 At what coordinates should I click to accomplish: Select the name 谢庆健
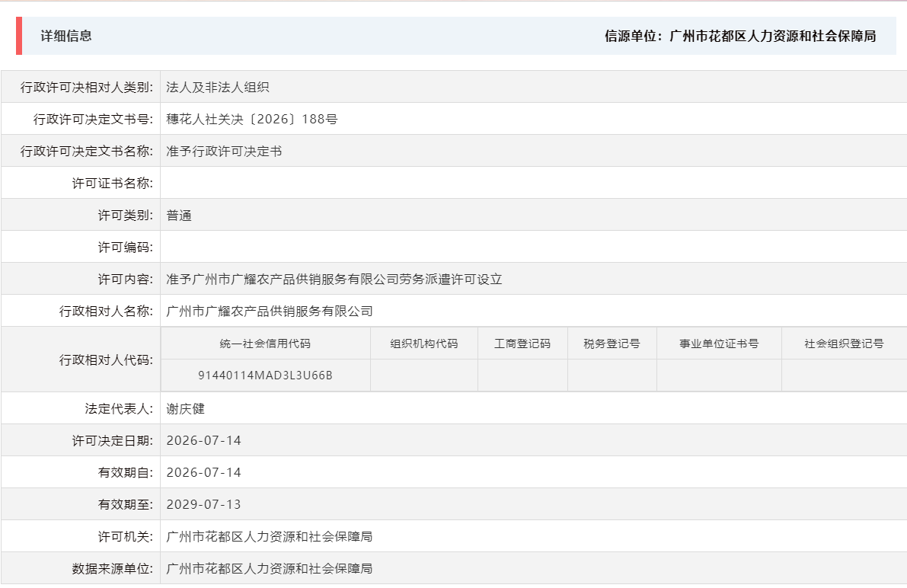coord(185,408)
